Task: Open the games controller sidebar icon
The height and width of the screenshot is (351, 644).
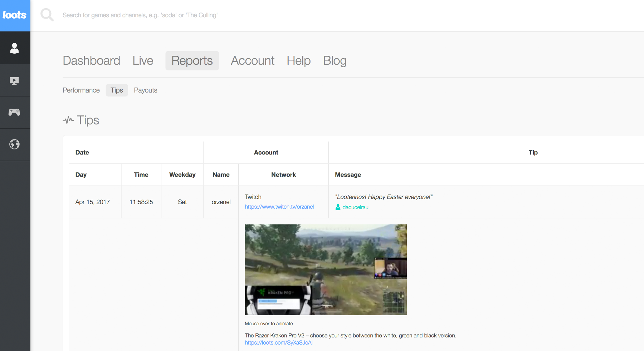Action: coord(15,113)
